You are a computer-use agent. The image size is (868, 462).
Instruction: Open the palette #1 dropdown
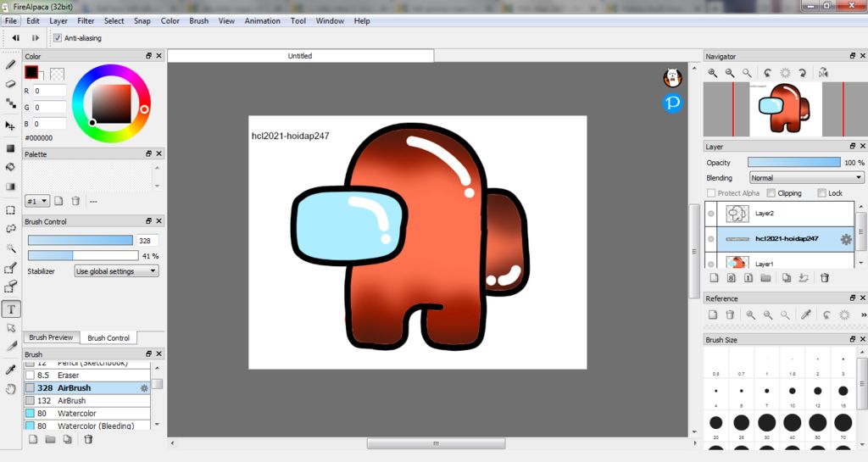pyautogui.click(x=37, y=202)
